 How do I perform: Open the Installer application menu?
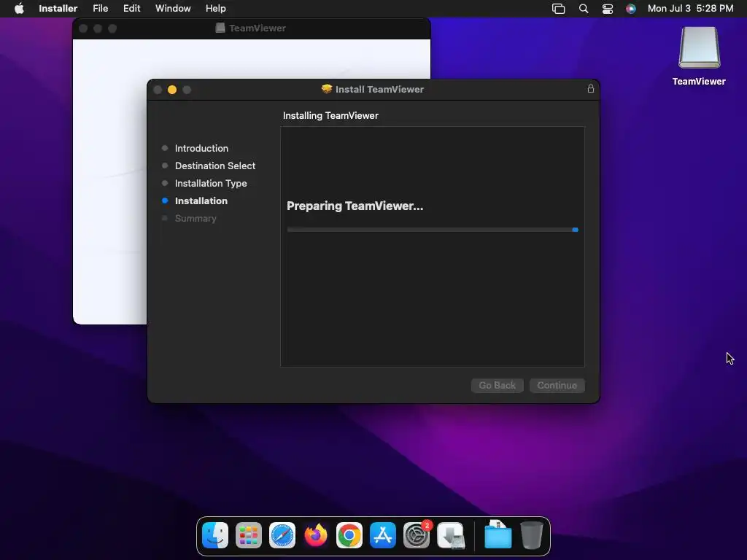pyautogui.click(x=58, y=9)
